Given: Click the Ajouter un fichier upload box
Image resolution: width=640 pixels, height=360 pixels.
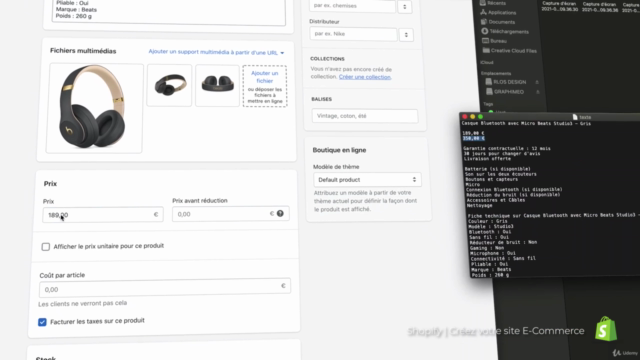Looking at the screenshot, I should click(265, 86).
